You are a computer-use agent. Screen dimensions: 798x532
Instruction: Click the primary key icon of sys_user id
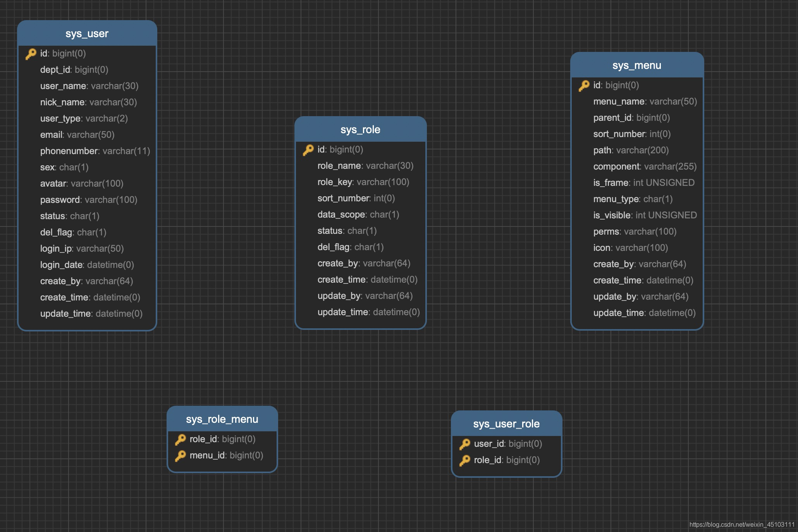coord(31,54)
